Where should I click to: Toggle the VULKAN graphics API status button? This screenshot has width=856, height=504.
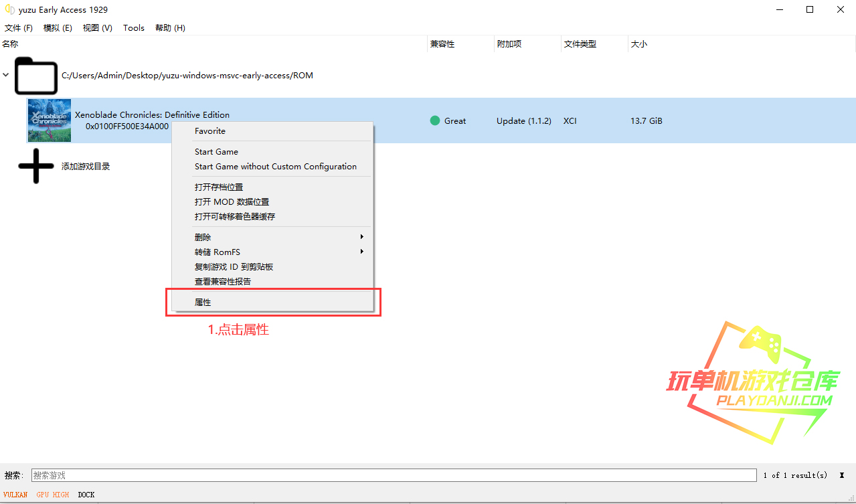pos(15,495)
